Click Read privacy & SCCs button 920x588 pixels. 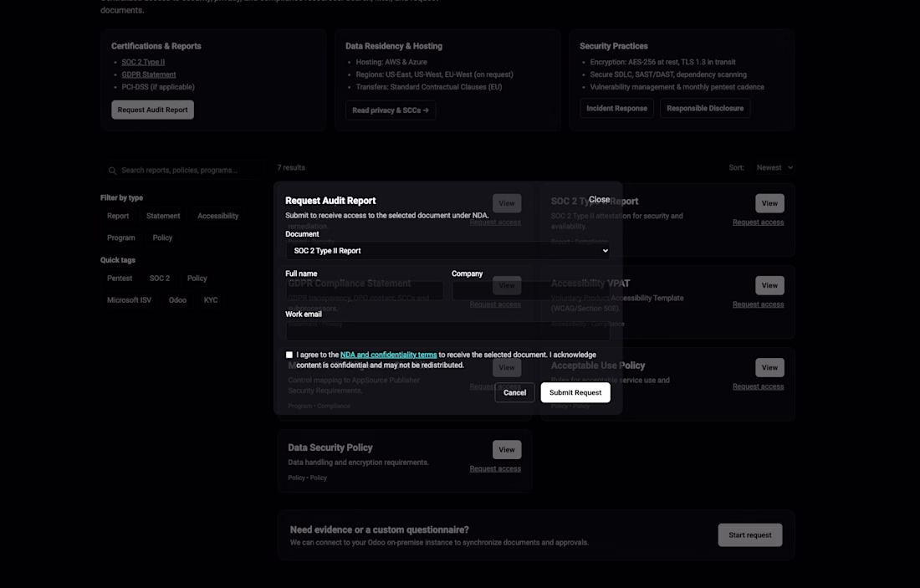tap(391, 110)
